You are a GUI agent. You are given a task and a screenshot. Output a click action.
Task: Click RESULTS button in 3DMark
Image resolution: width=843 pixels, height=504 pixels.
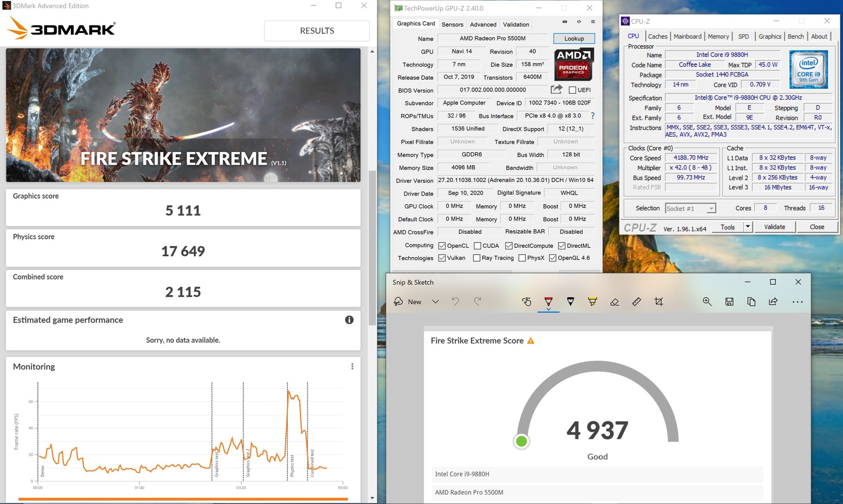coord(317,31)
